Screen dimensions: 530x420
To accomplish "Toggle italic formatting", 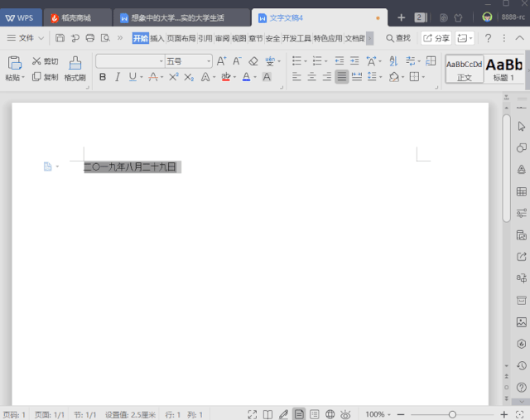I will [118, 77].
